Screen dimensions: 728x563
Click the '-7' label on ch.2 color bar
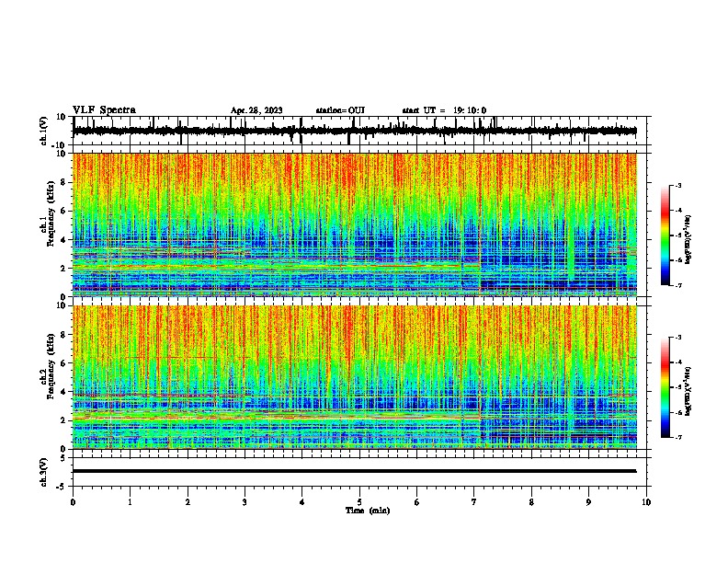point(678,437)
